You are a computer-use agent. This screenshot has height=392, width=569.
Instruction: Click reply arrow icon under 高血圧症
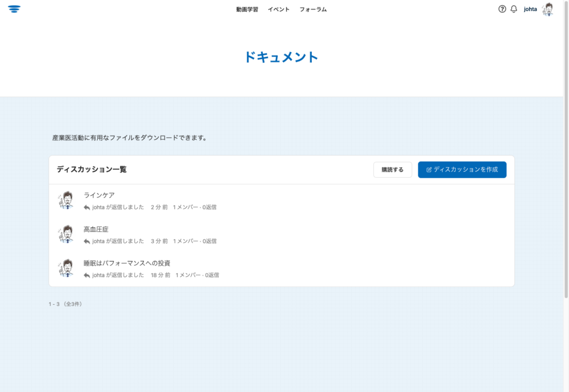(87, 241)
